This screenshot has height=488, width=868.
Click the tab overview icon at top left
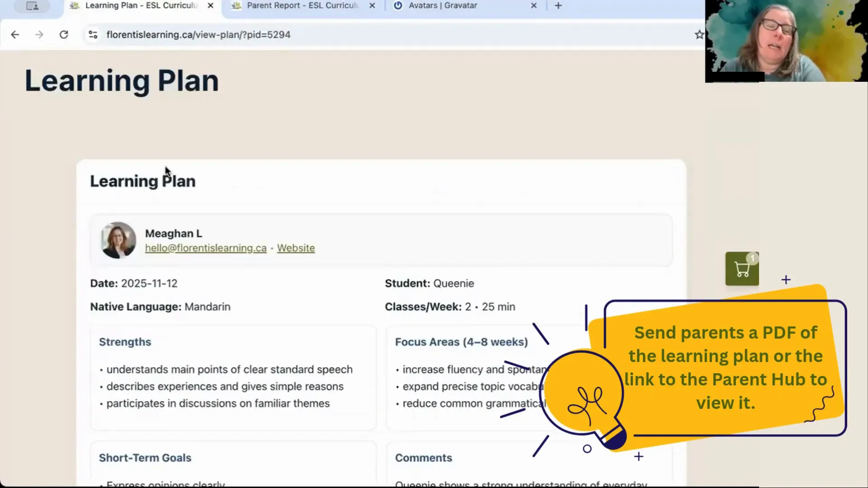(32, 6)
